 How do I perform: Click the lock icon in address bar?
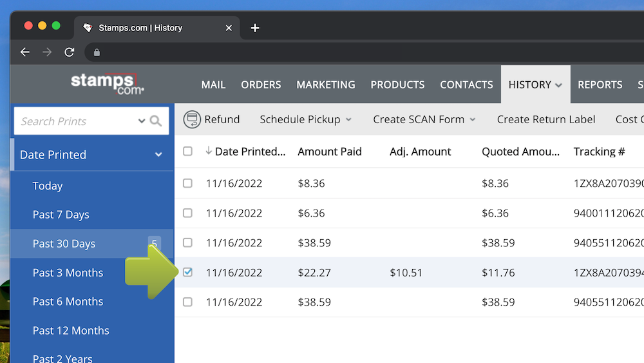tap(97, 52)
